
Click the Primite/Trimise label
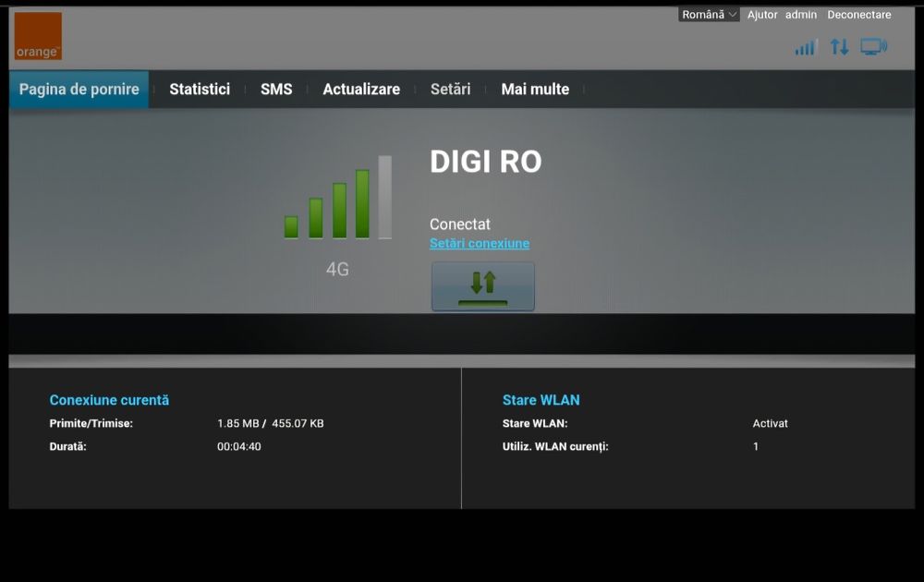click(91, 423)
